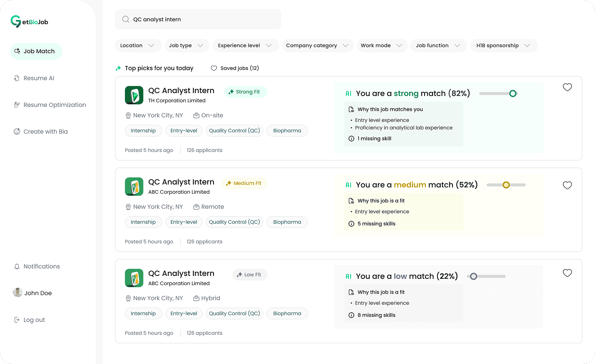Viewport: 595px width, 364px height.
Task: Expand the Job type filter
Action: click(x=186, y=45)
